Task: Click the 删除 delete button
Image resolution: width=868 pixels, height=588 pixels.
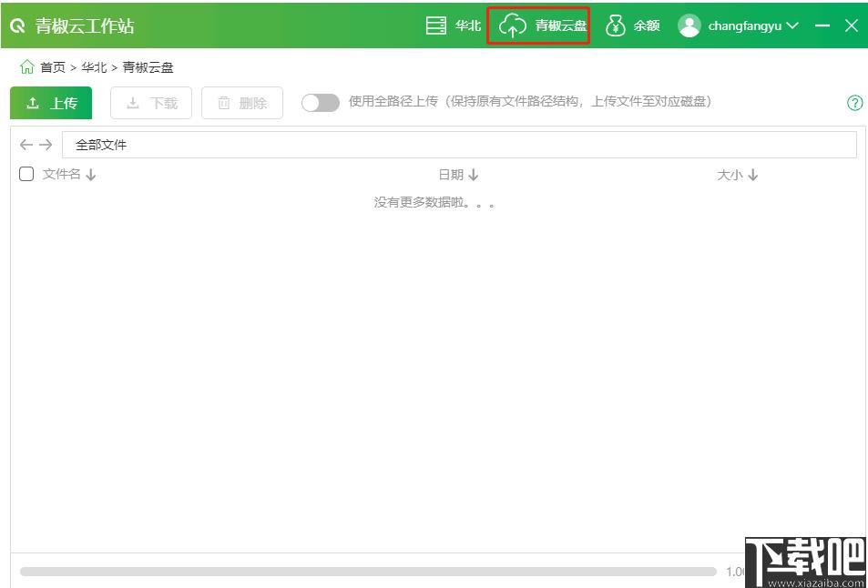Action: tap(242, 103)
